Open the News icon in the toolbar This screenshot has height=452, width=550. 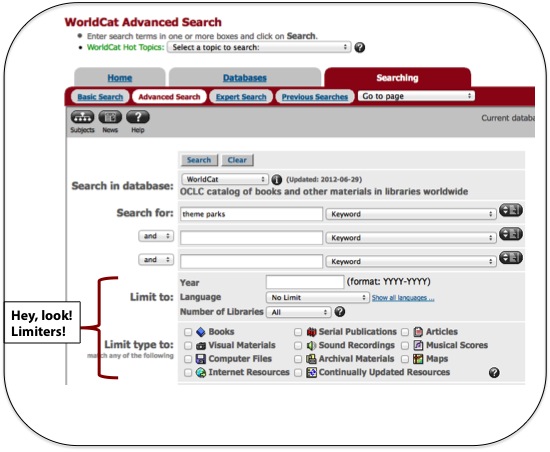(110, 117)
